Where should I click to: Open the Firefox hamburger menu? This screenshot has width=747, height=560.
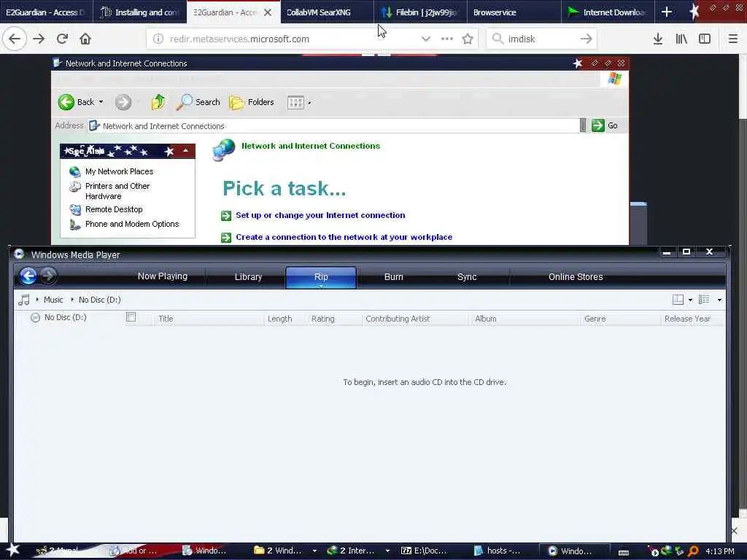(x=732, y=39)
